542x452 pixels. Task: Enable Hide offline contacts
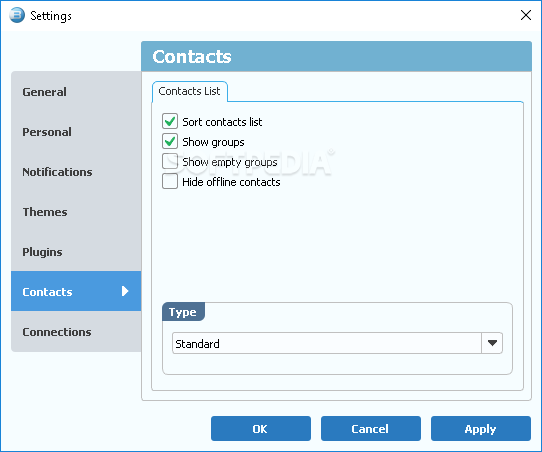point(170,181)
